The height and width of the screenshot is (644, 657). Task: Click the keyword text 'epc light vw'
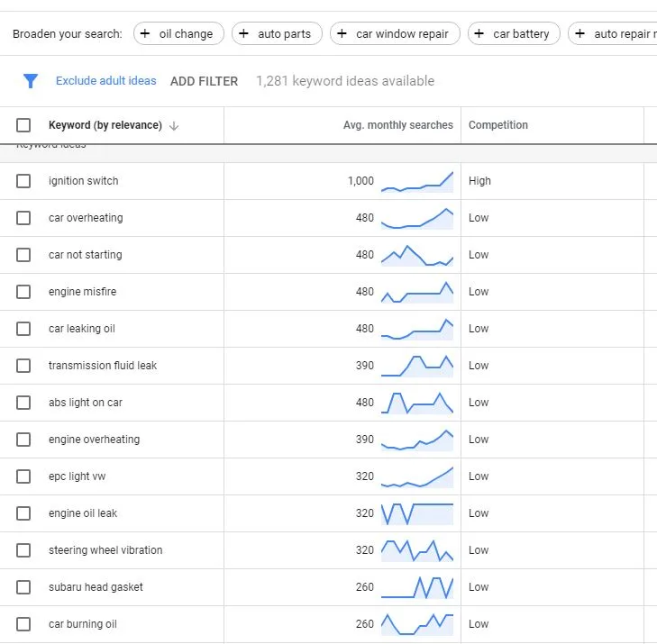click(78, 476)
